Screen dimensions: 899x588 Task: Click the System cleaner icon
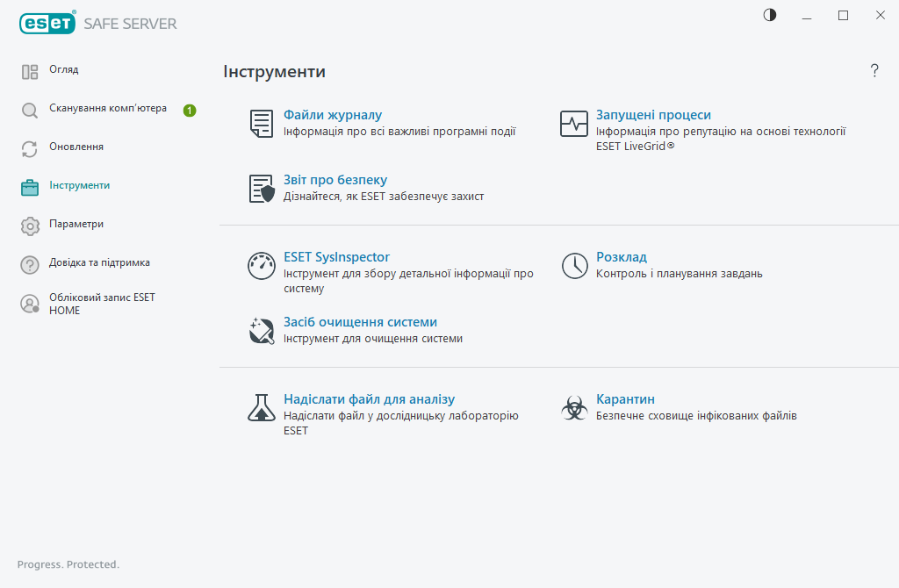(262, 331)
